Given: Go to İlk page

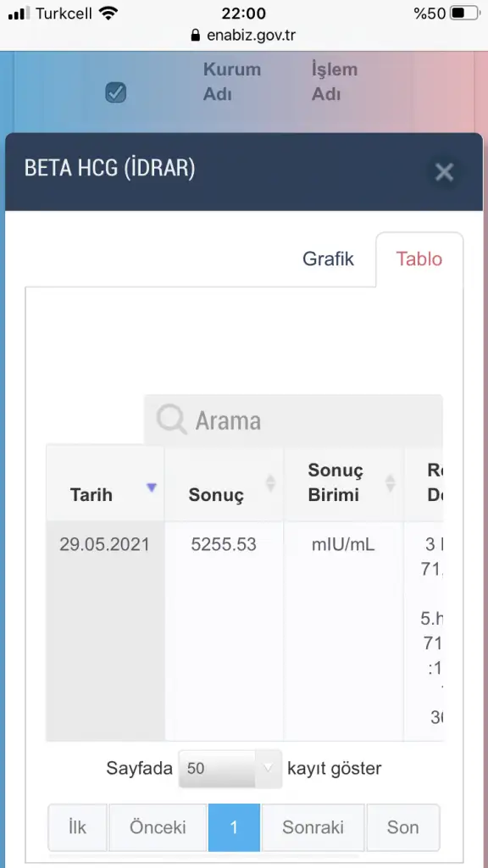Looking at the screenshot, I should pos(77,827).
